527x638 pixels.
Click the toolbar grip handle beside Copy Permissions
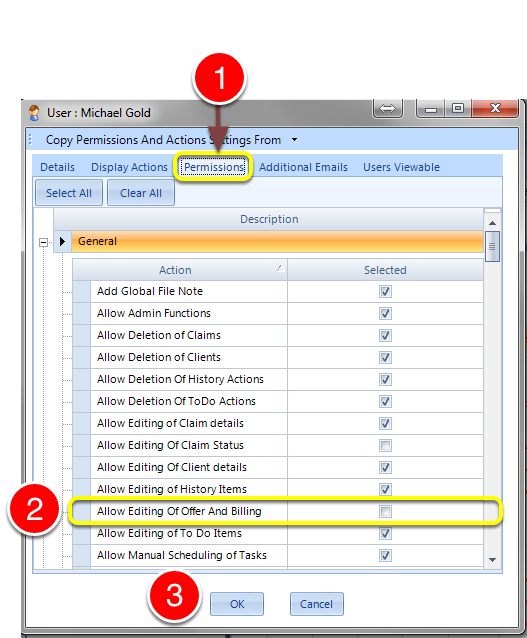coord(31,140)
